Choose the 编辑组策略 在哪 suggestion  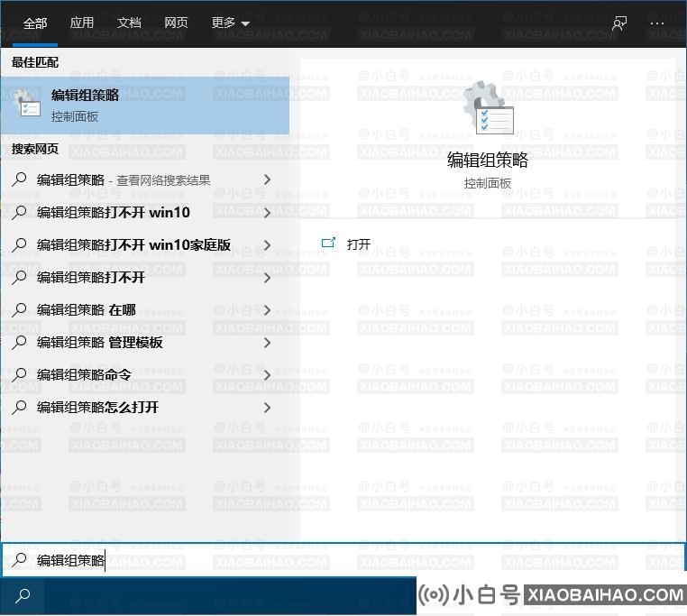coord(145,310)
